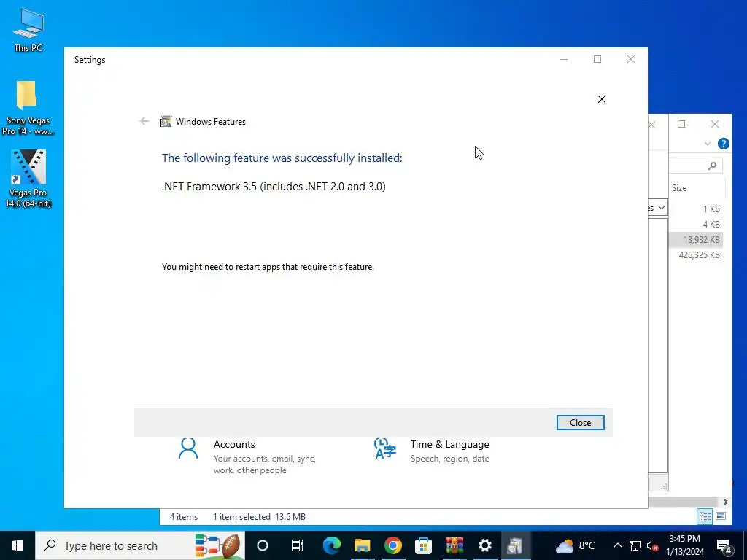Open Task View on the taskbar
This screenshot has height=560, width=747.
click(x=298, y=545)
